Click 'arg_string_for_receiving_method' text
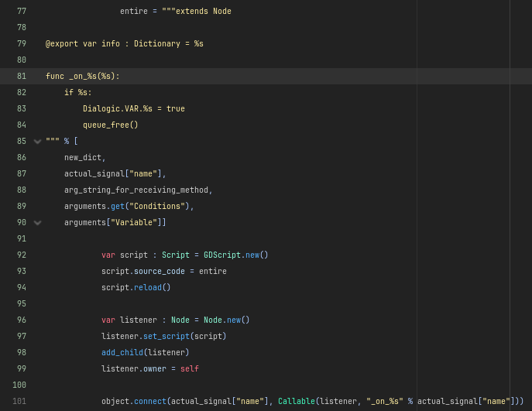 pos(136,190)
